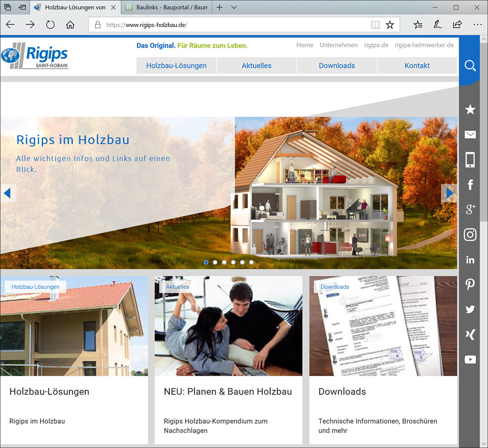This screenshot has width=488, height=448.
Task: Open the Favorites hub icon
Action: tap(418, 25)
